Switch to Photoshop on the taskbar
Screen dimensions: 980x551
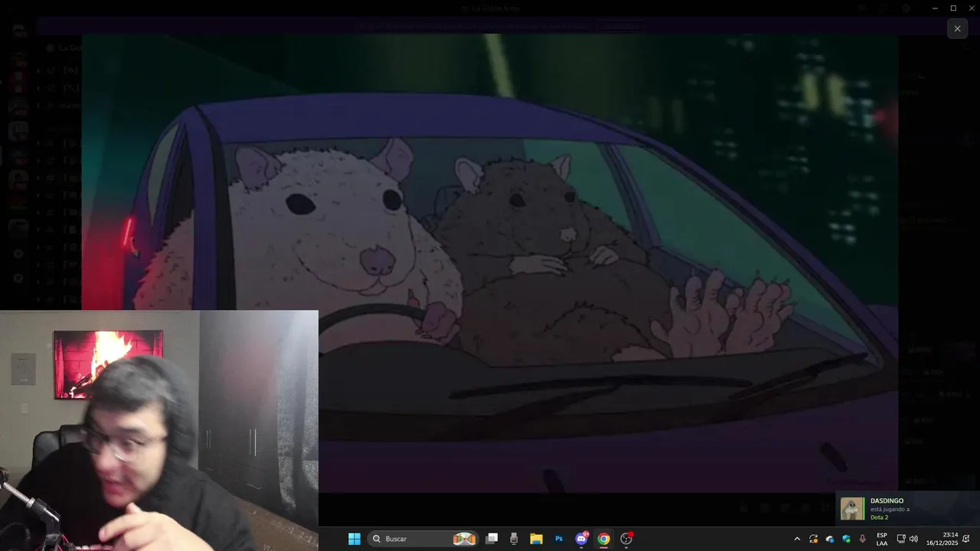(559, 539)
